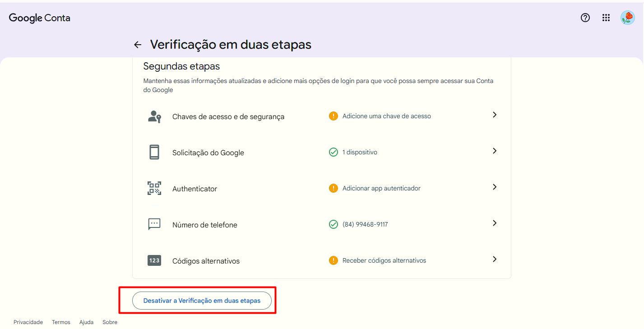Open Número de telefone row chevron
Screen dimensions: 644x329
click(x=495, y=223)
